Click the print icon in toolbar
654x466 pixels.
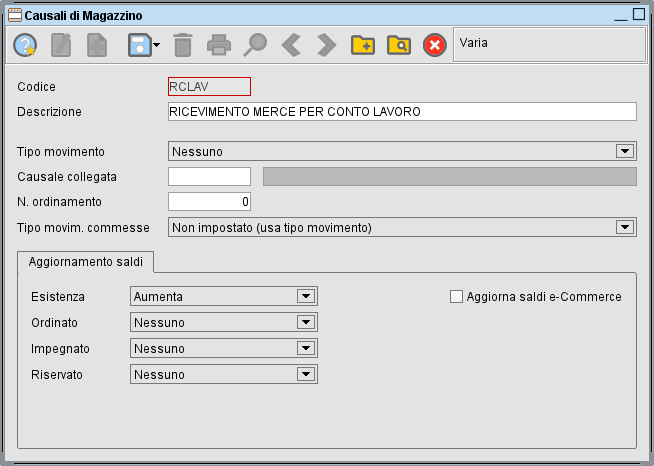click(218, 45)
